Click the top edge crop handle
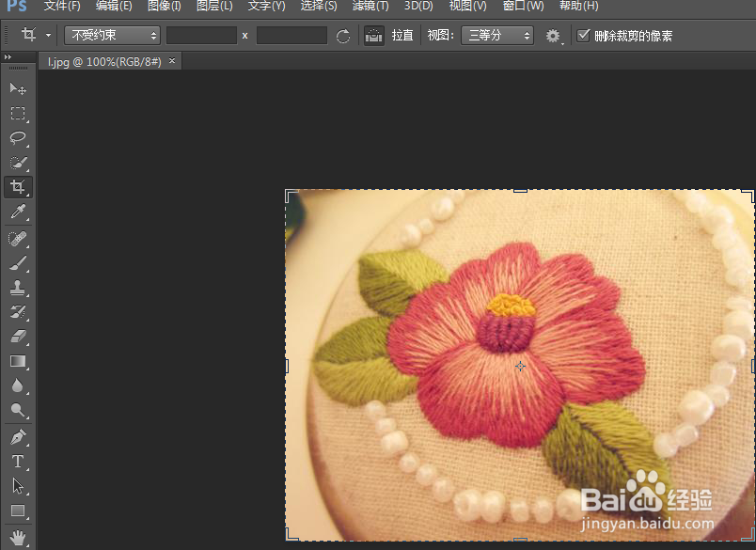 pos(520,191)
